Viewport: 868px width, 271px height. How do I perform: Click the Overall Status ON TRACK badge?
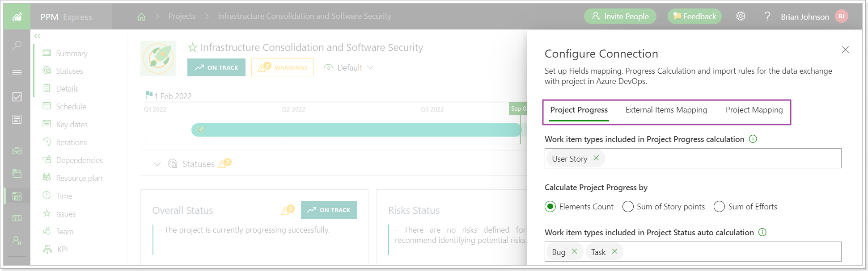click(329, 210)
